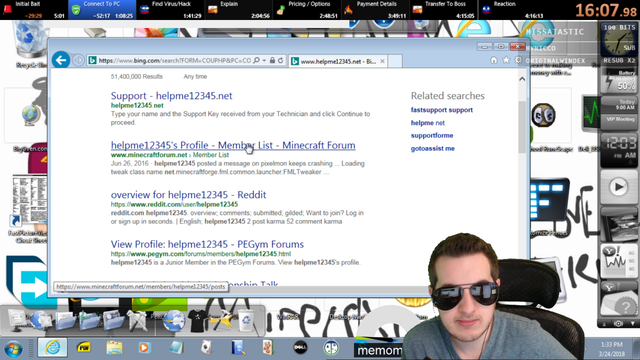Image resolution: width=640 pixels, height=360 pixels.
Task: Open Favorites with the star icon
Action: 506,60
